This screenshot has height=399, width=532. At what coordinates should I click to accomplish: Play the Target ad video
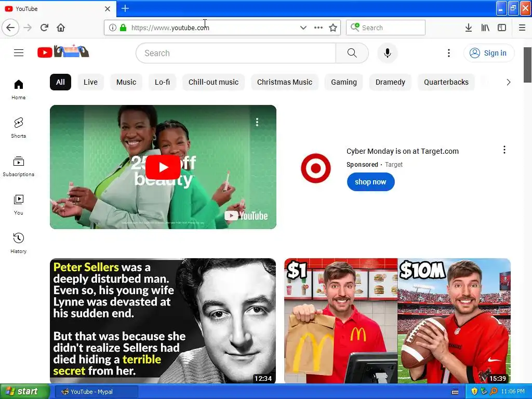(x=163, y=167)
